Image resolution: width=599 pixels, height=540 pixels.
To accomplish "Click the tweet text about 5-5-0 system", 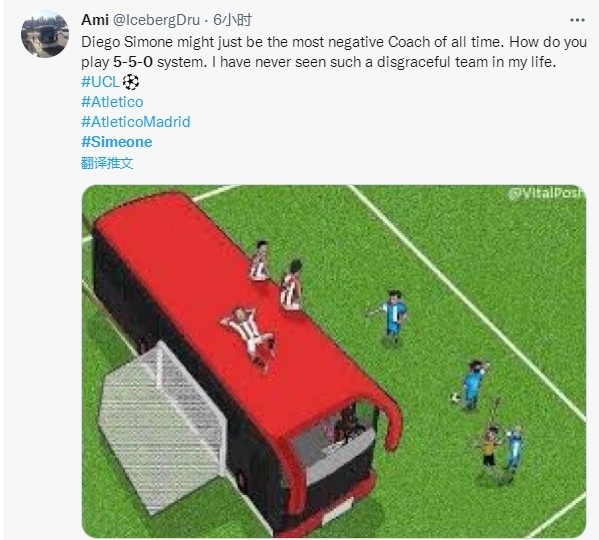I will [334, 52].
